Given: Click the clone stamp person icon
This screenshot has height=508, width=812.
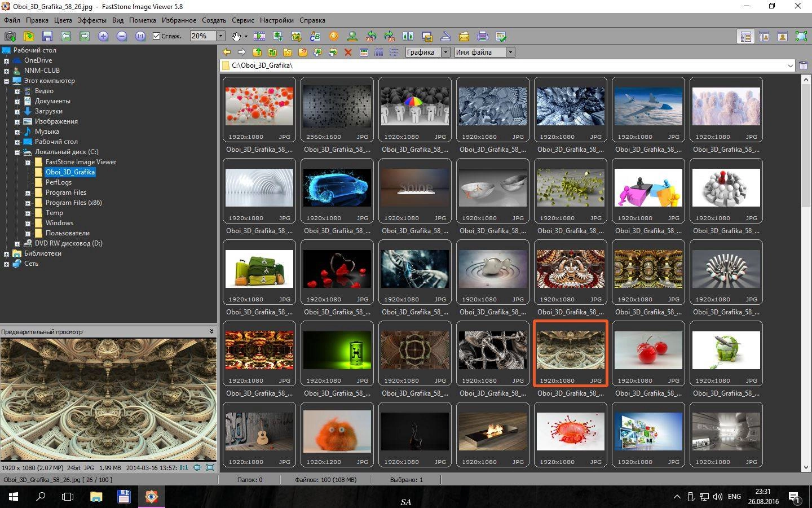Looking at the screenshot, I should pyautogui.click(x=352, y=36).
